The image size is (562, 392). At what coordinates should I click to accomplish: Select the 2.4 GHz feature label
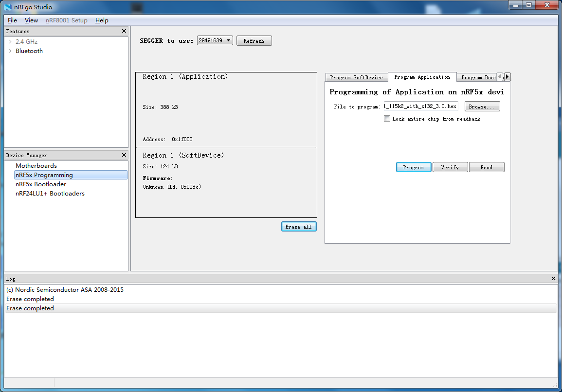point(27,41)
